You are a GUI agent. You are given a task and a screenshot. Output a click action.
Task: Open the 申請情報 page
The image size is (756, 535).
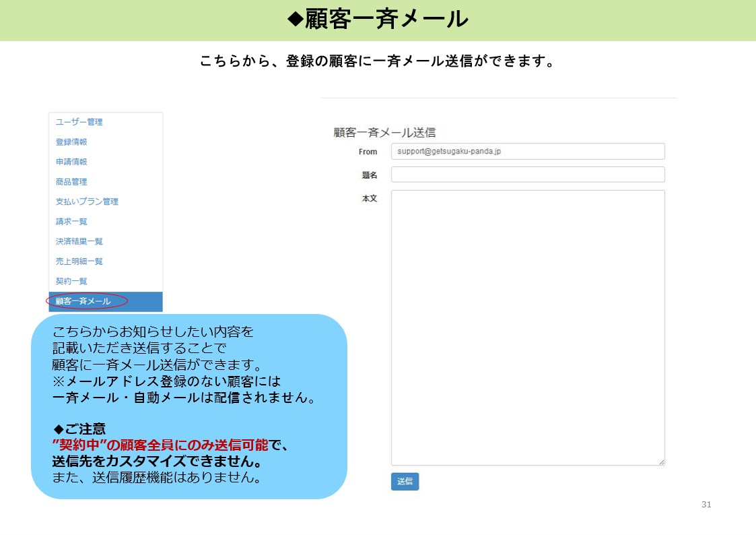click(71, 162)
